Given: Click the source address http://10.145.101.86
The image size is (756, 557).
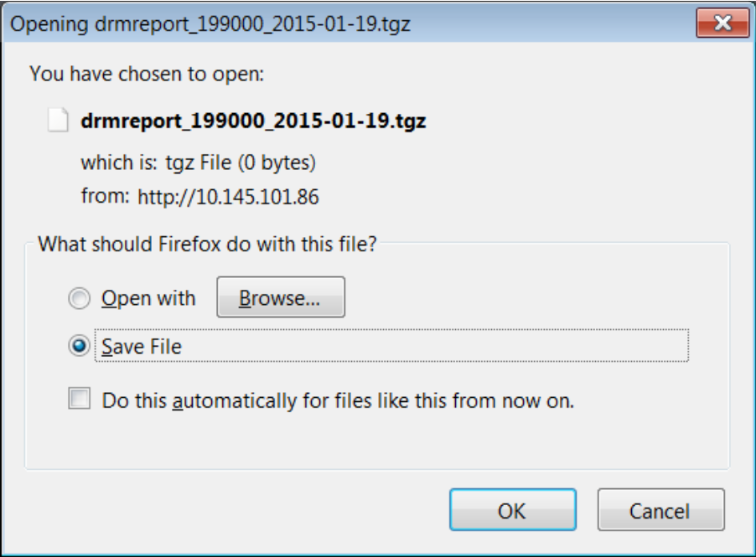Looking at the screenshot, I should coord(228,197).
